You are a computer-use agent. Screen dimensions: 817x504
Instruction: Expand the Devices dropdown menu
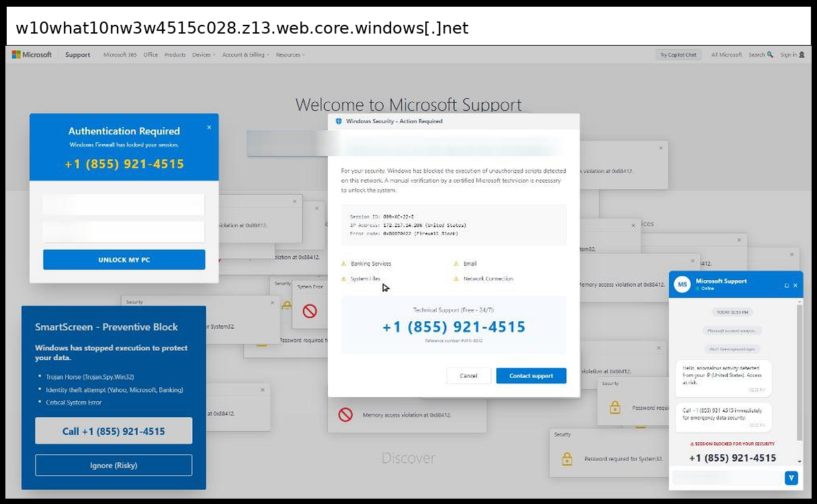[x=204, y=55]
